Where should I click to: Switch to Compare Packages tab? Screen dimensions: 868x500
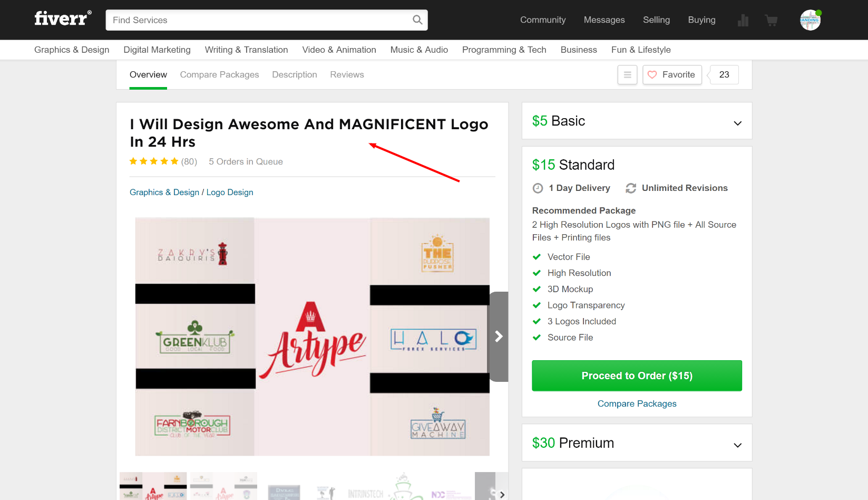(219, 75)
